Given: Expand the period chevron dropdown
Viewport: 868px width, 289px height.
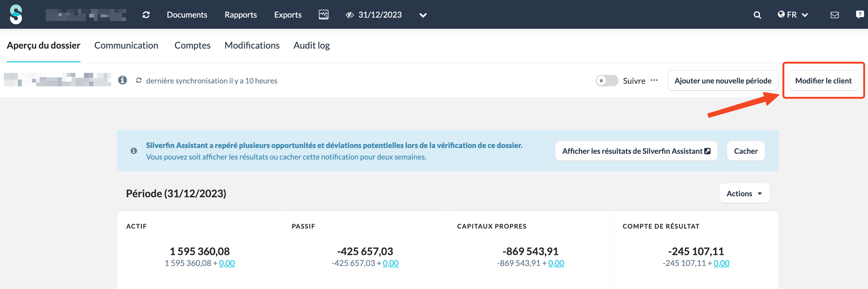Looking at the screenshot, I should [423, 15].
